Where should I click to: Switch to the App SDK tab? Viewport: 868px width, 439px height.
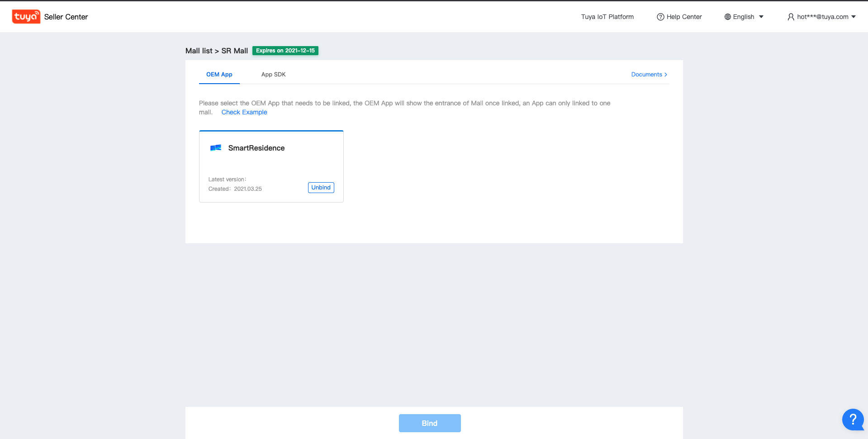tap(273, 74)
